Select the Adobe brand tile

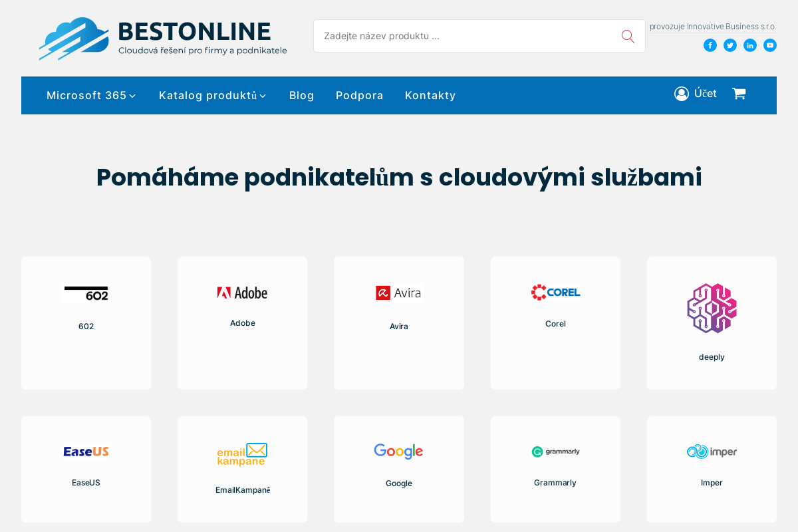click(242, 323)
